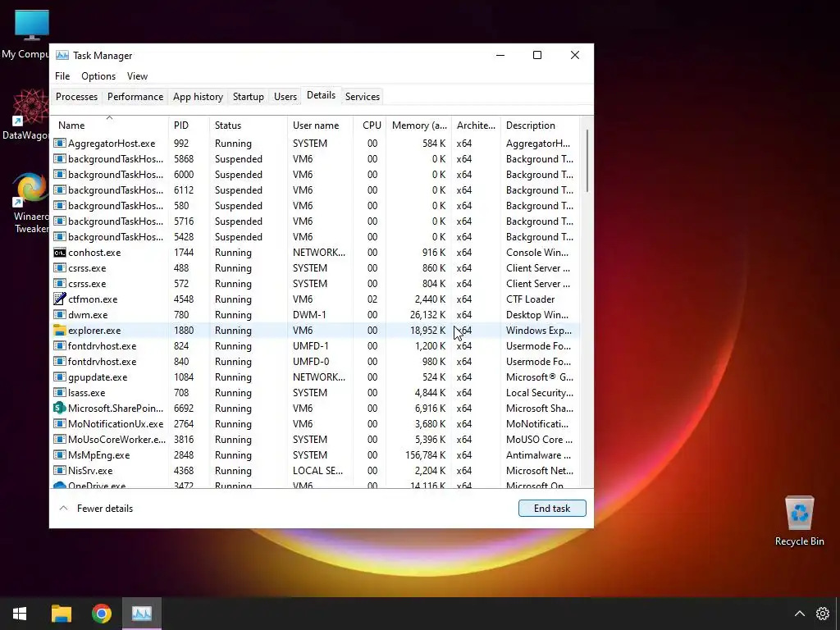Sort by the Status column header
This screenshot has width=840, height=630.
pyautogui.click(x=248, y=125)
